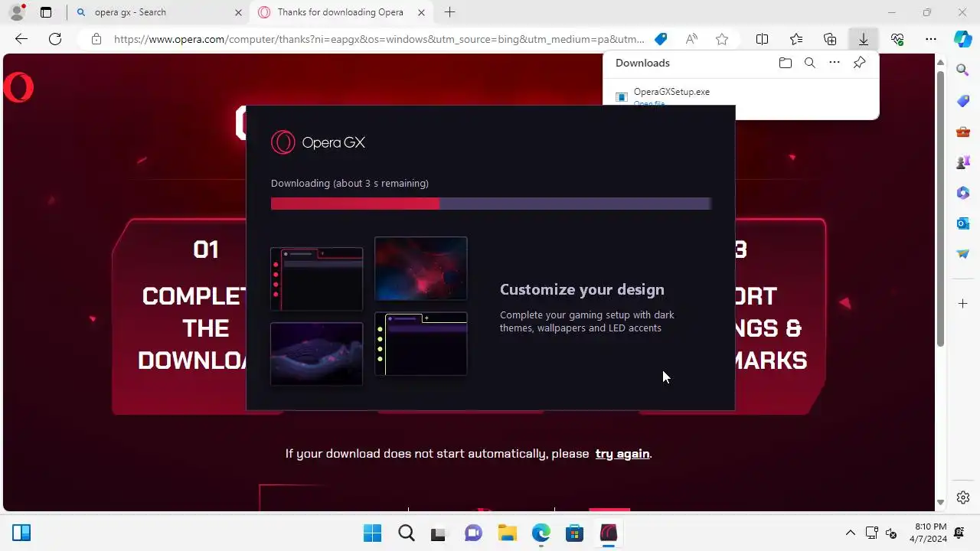This screenshot has height=551, width=980.
Task: Open sidebar Shopping tag icon
Action: click(963, 101)
